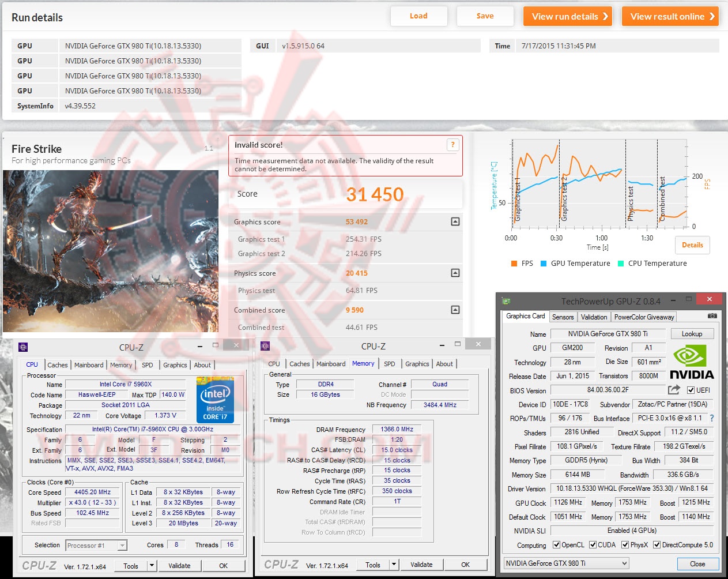Click Tools button in left CPU-Z
728x579 pixels.
pos(131,566)
